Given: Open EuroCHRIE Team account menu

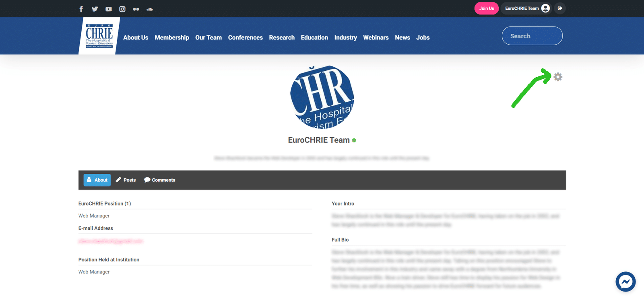Looking at the screenshot, I should (x=527, y=8).
